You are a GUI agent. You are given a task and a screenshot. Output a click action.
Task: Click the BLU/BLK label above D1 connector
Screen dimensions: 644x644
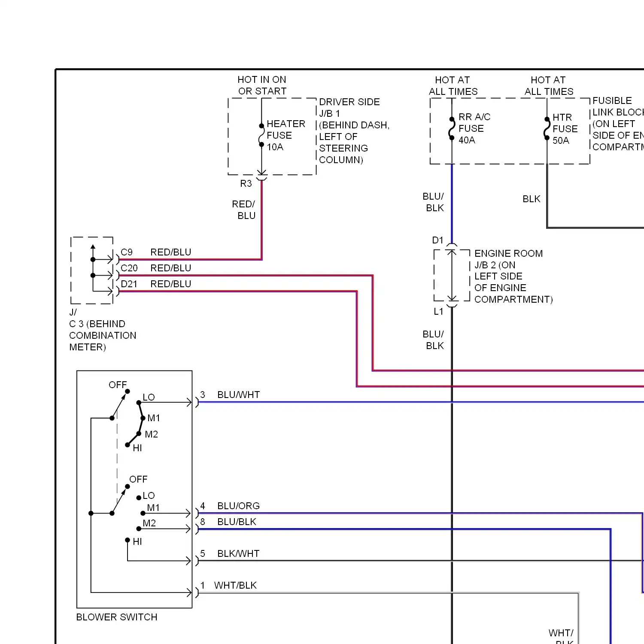434,202
